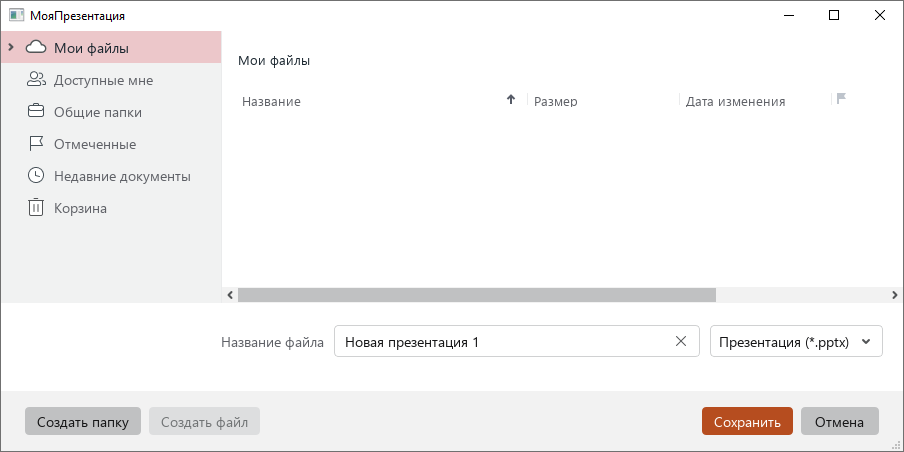Open the Мои файлы section
904x452 pixels.
(x=111, y=47)
